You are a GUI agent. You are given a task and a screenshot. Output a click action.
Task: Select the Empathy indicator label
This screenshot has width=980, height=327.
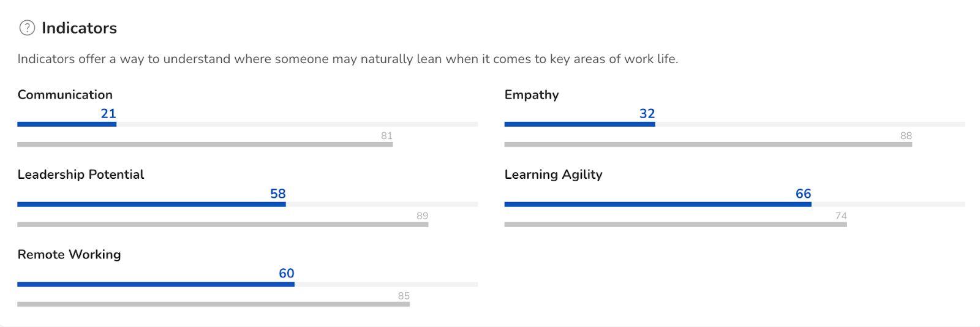coord(531,95)
